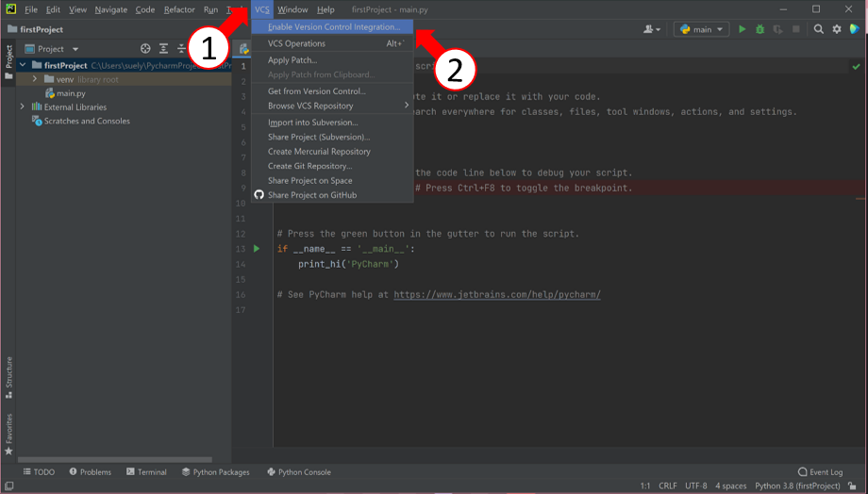Select the venv library root folder

pos(81,79)
